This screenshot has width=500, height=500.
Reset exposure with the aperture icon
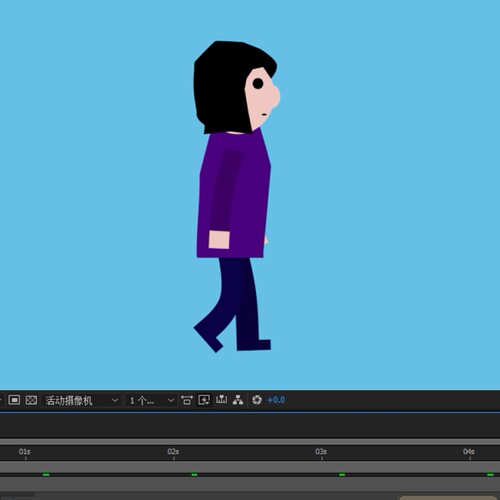coord(257,400)
